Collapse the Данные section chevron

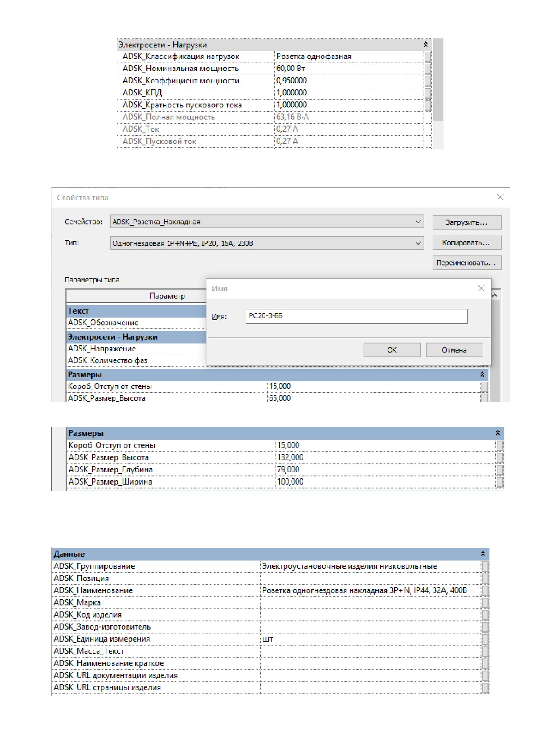[483, 554]
